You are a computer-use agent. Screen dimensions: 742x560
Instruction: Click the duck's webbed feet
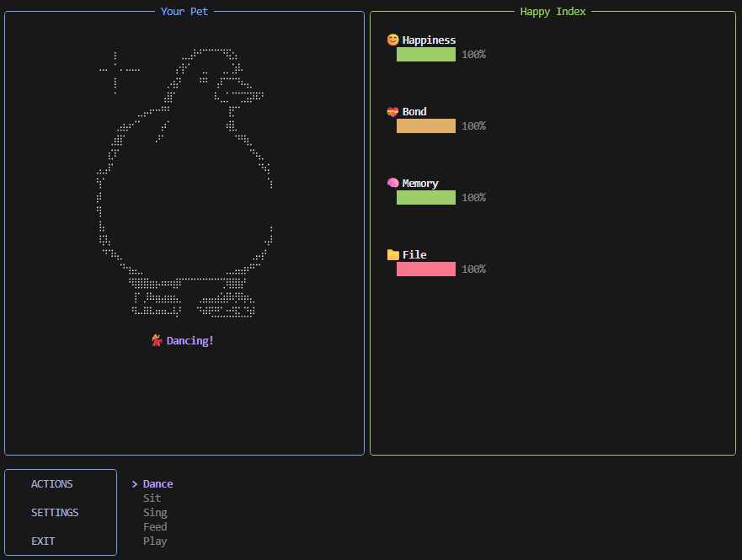pos(193,304)
